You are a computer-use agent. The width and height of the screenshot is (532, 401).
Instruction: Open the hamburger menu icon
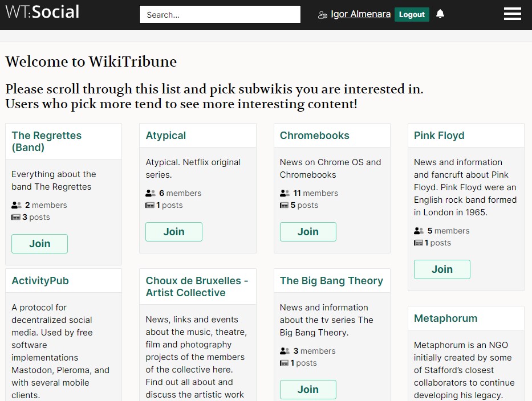(x=512, y=14)
